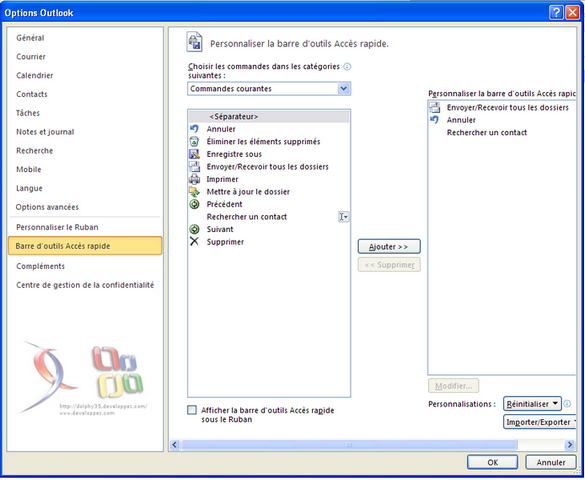This screenshot has height=480, width=585.
Task: Open the Réinitialiser dropdown
Action: [x=532, y=404]
